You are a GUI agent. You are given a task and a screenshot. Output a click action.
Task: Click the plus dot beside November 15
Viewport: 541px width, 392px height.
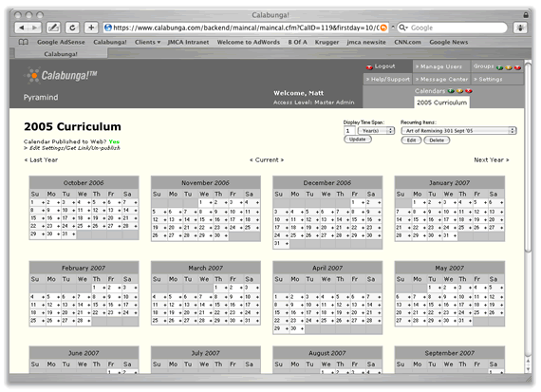click(x=211, y=219)
